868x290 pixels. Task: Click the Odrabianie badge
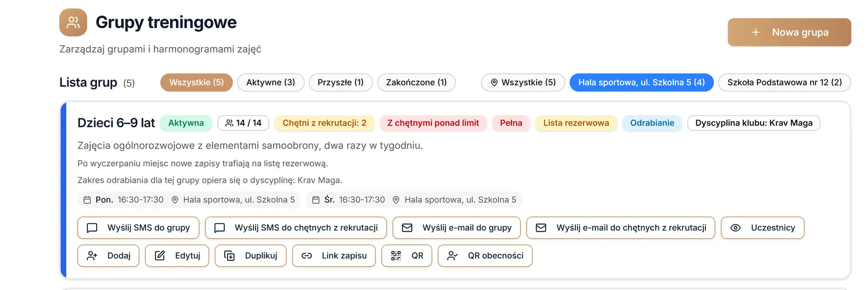(x=652, y=123)
